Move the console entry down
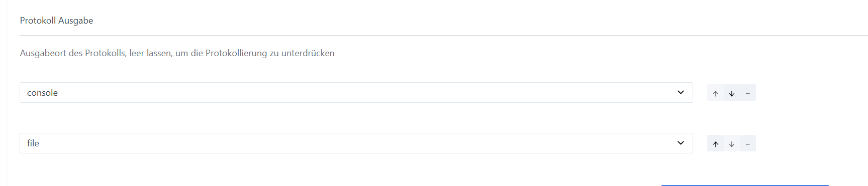 coord(732,93)
